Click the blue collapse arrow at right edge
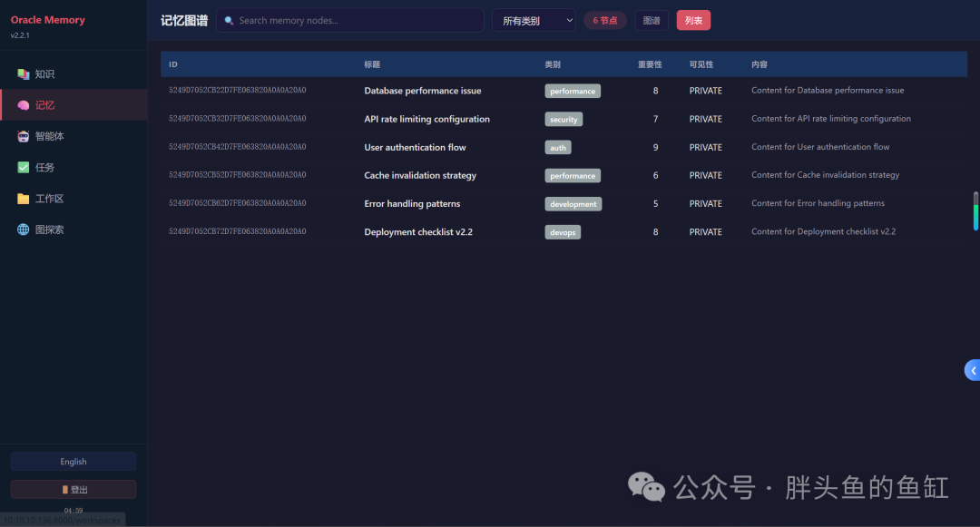 [973, 370]
